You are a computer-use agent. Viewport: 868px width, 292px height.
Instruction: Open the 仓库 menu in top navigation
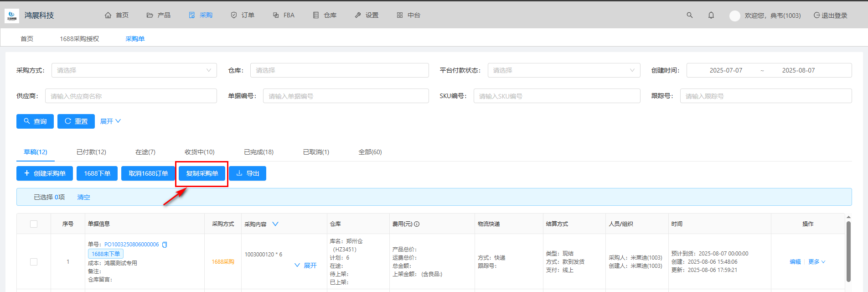[325, 15]
